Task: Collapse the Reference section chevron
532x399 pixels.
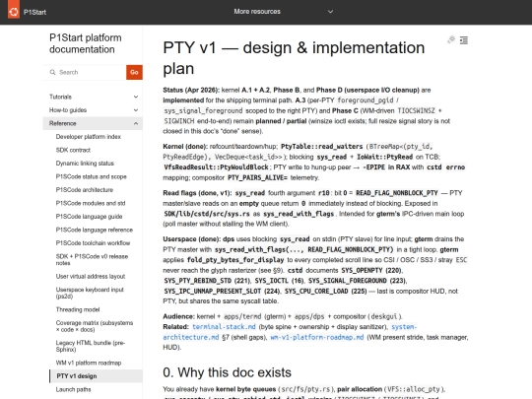Action: [x=136, y=123]
